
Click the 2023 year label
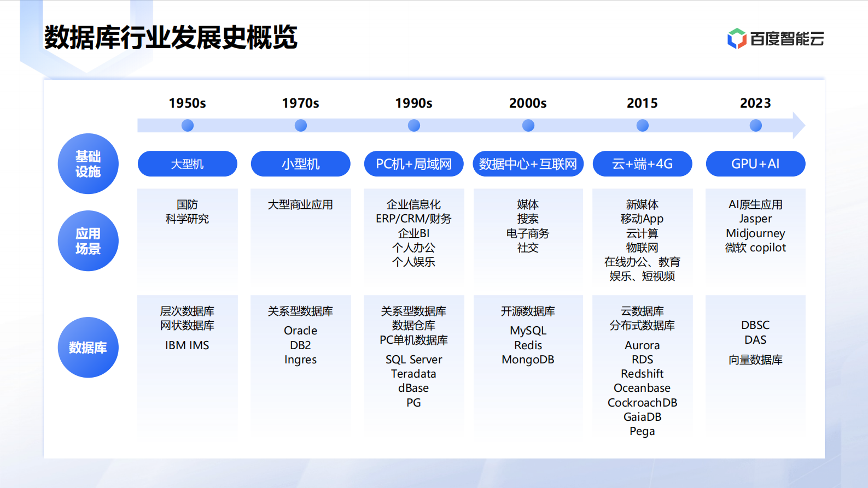[x=756, y=103]
